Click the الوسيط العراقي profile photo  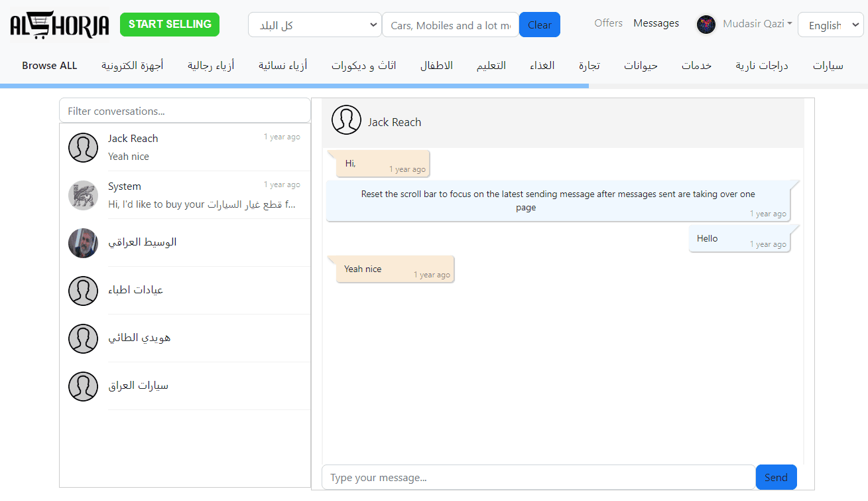(x=84, y=243)
